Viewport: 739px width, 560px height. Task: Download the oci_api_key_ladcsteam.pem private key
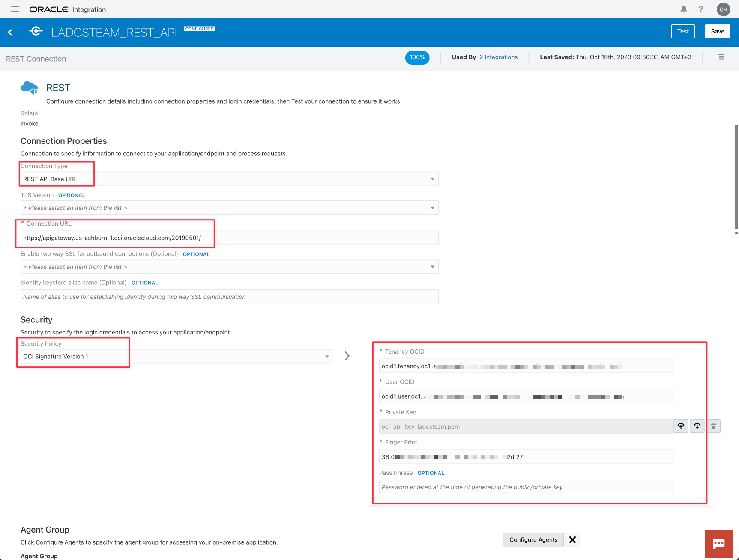697,426
